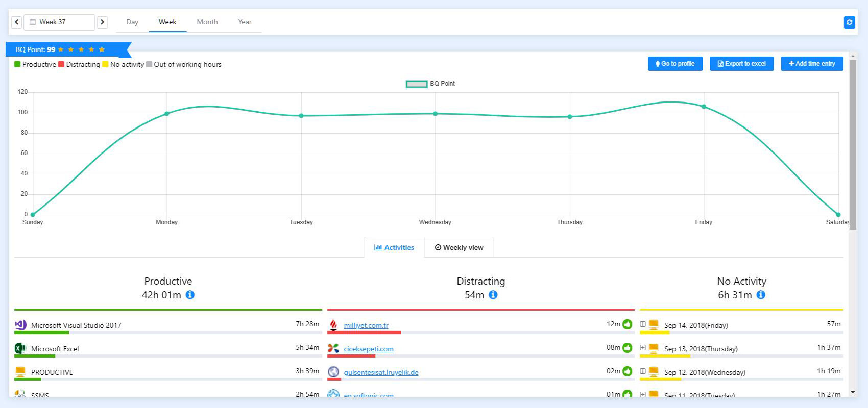Click the ciceksepeti.com site favicon
Screen dimensions: 868x408
(x=333, y=348)
